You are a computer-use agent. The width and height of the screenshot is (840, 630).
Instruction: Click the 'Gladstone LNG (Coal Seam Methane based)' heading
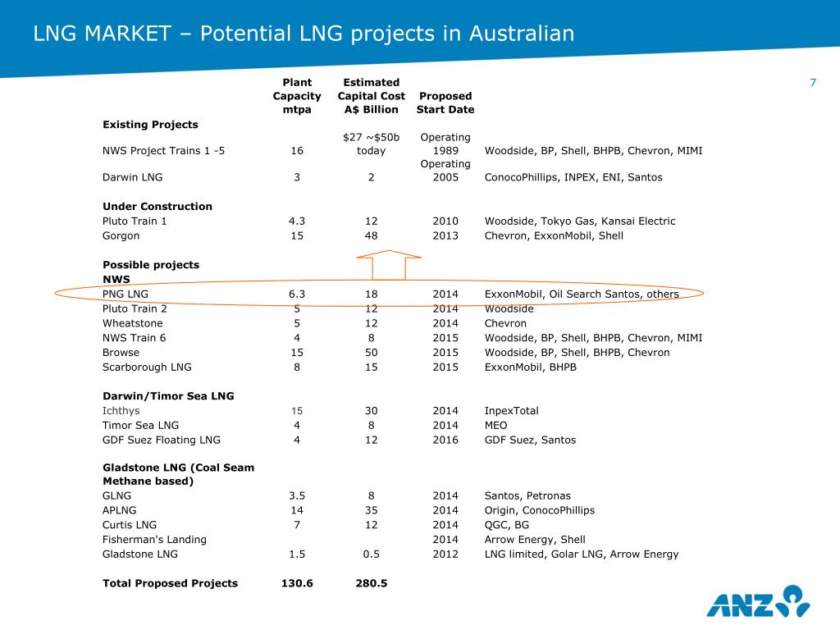tap(178, 474)
